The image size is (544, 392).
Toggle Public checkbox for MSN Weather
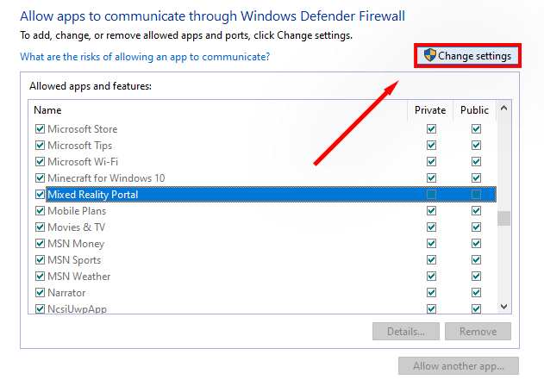pyautogui.click(x=476, y=277)
